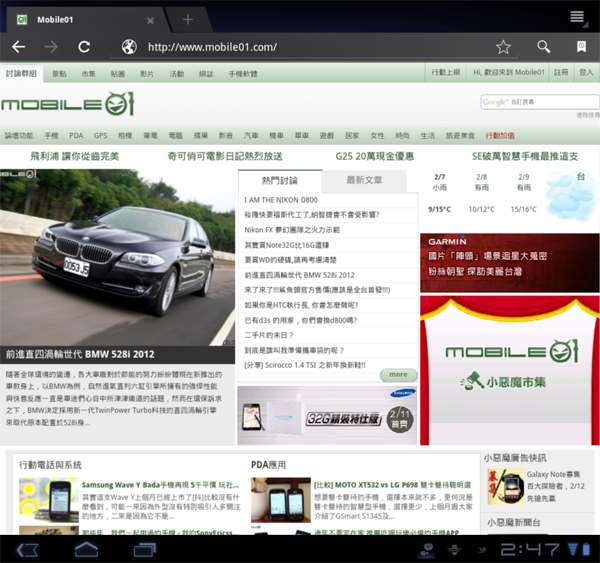
Task: Open the 小惡魔市集 promo banner
Action: tap(510, 370)
